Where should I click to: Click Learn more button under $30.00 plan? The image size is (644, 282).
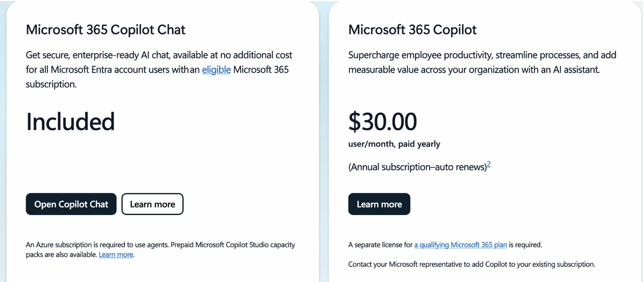tap(379, 204)
